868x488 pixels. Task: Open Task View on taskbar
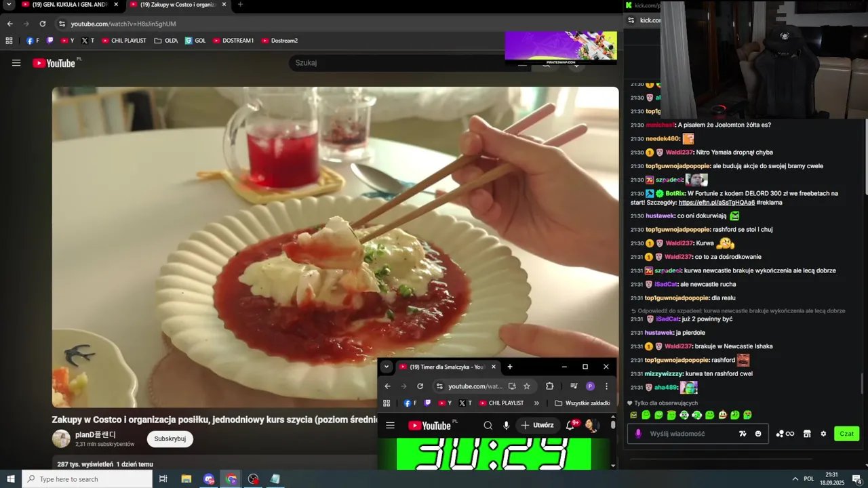tap(163, 479)
